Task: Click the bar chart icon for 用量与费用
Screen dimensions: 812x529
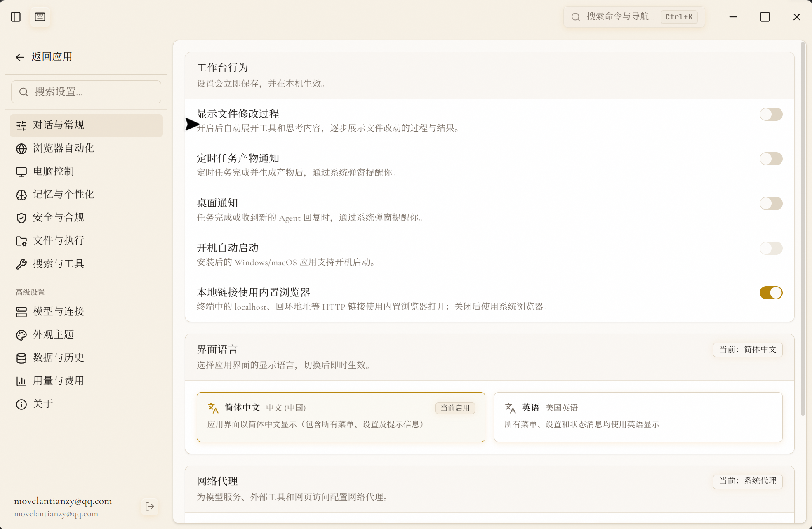Action: tap(21, 381)
